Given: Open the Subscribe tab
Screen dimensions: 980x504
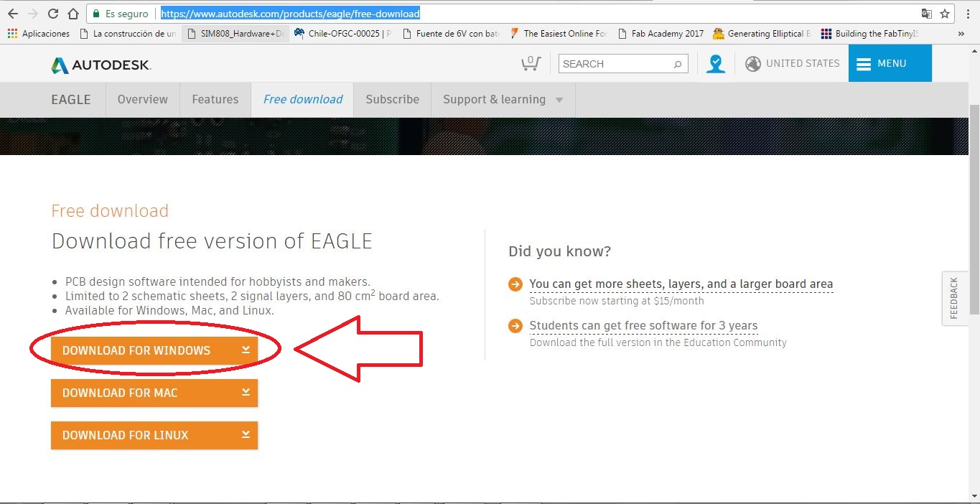Looking at the screenshot, I should click(392, 100).
